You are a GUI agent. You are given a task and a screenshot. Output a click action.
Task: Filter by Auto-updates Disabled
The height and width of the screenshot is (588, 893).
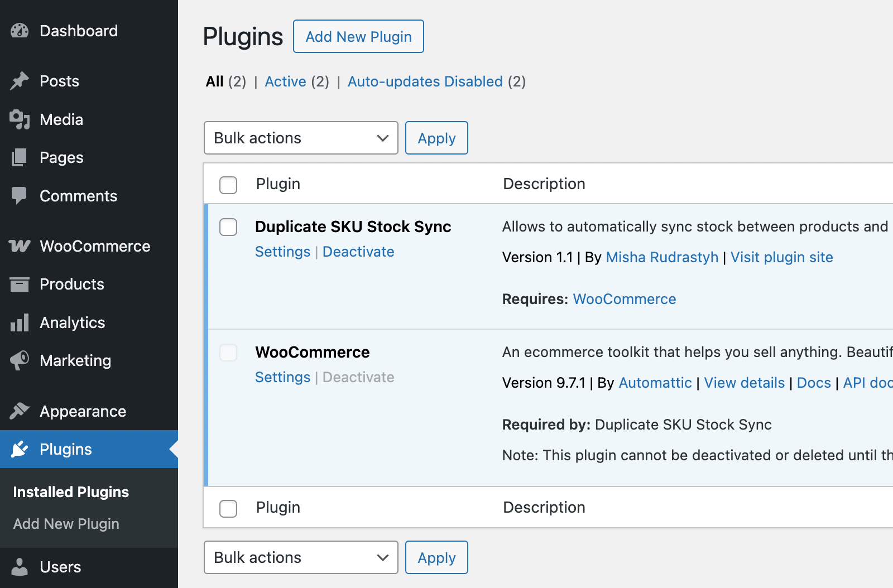coord(425,81)
